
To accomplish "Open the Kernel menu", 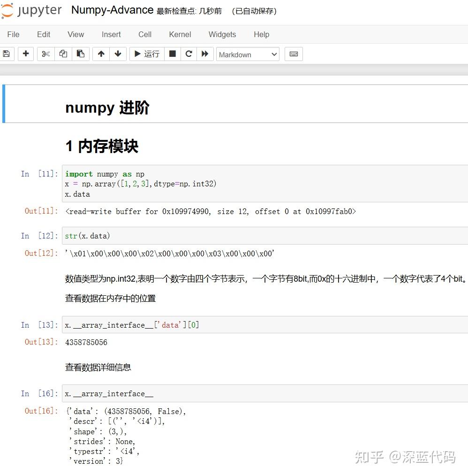I will tap(180, 34).
